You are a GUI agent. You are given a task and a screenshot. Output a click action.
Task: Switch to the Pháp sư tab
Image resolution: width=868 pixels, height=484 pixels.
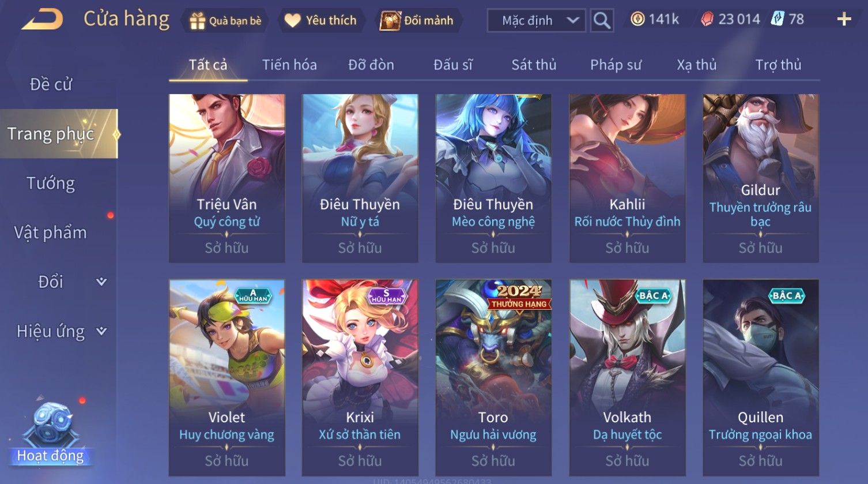616,65
